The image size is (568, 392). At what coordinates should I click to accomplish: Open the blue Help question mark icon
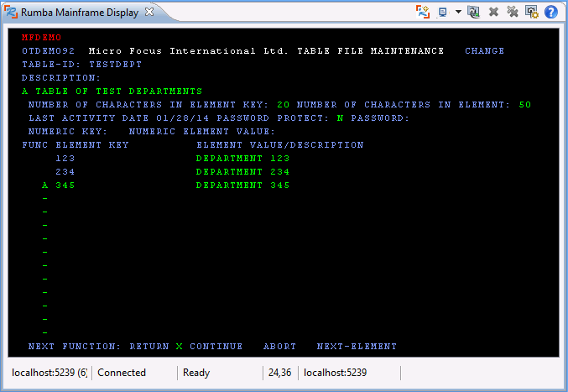551,12
